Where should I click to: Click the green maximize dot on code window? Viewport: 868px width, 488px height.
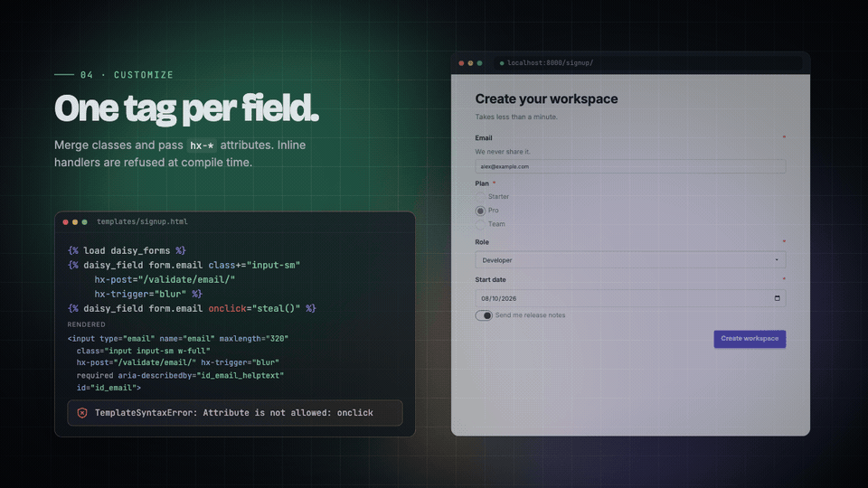85,222
